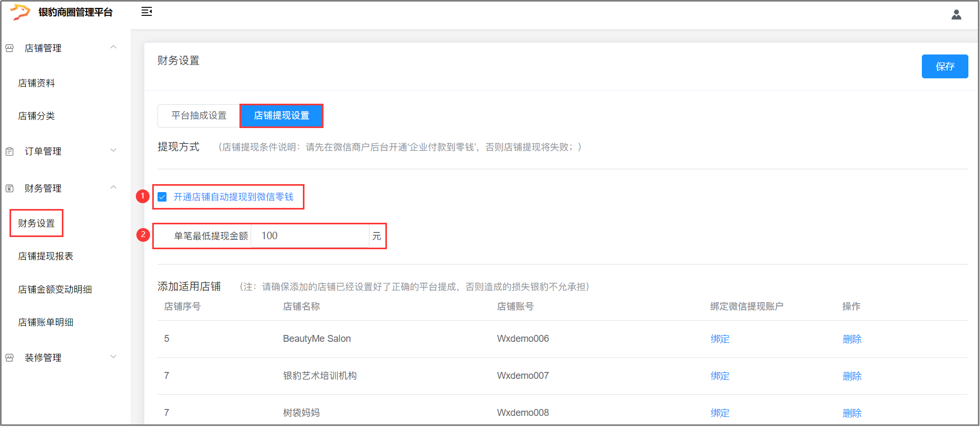Click the 单笔最低提现金额 input field

pyautogui.click(x=309, y=236)
